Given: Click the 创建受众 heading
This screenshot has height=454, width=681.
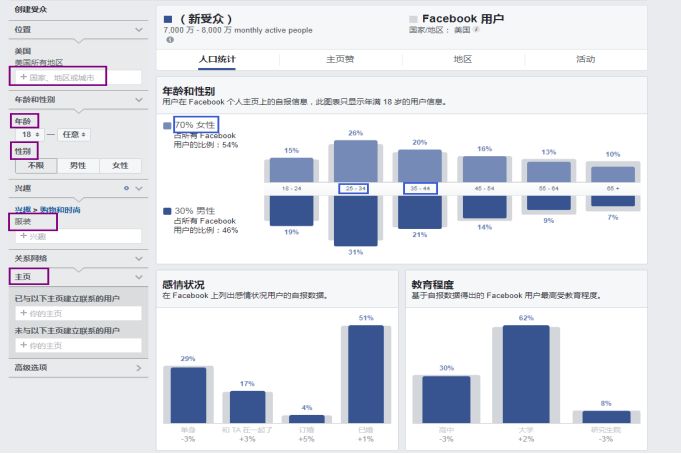Looking at the screenshot, I should tap(30, 9).
